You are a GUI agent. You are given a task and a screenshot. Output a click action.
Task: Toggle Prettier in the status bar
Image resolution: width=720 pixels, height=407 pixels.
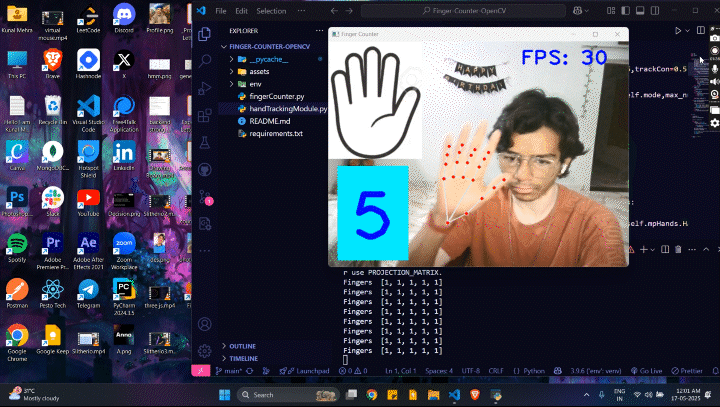[x=687, y=371]
